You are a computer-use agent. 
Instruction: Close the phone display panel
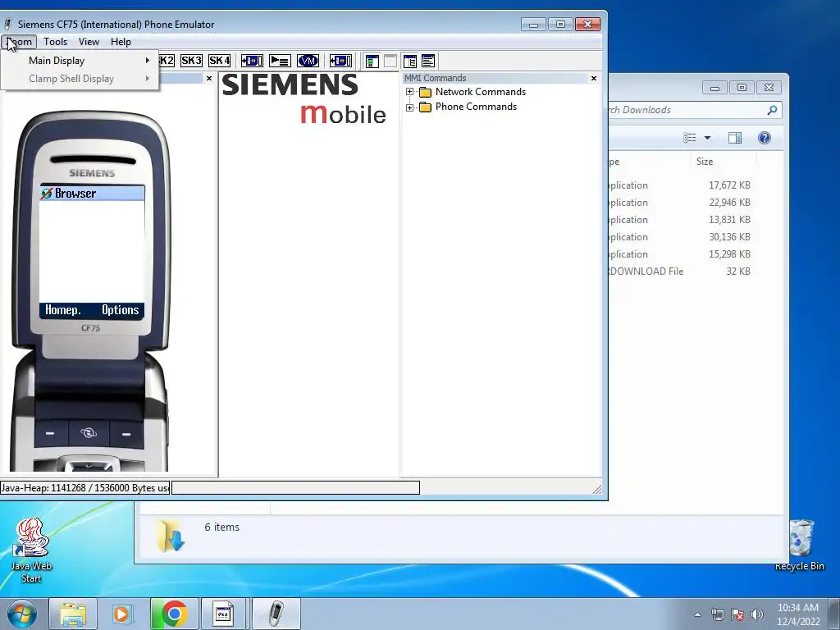[x=209, y=78]
